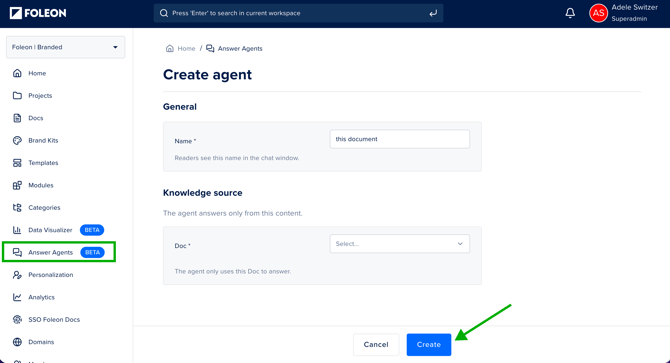Click the 'Knowledge source' heading
This screenshot has width=670, height=363.
pos(203,193)
